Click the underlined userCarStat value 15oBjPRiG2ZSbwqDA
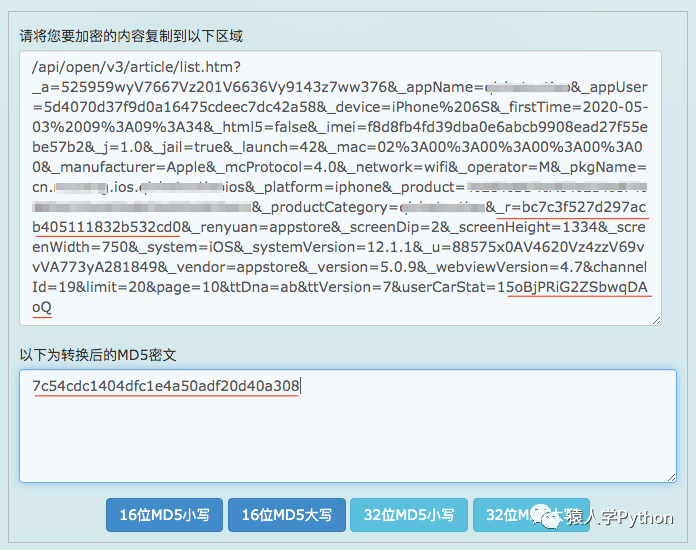This screenshot has width=696, height=550. 572,287
